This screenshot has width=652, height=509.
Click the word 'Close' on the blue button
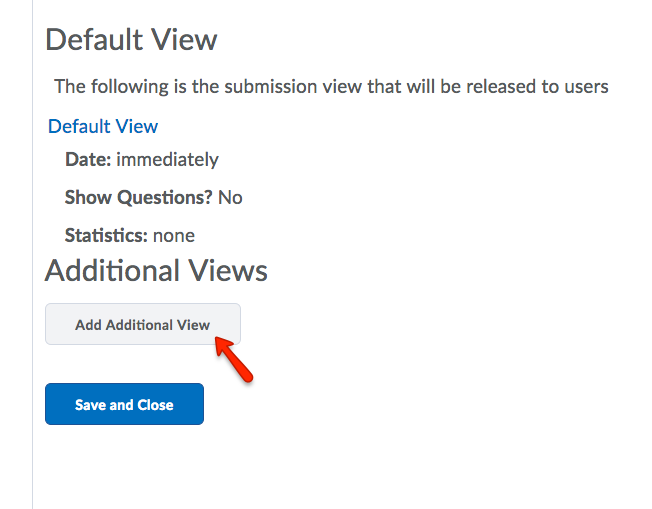pos(155,405)
